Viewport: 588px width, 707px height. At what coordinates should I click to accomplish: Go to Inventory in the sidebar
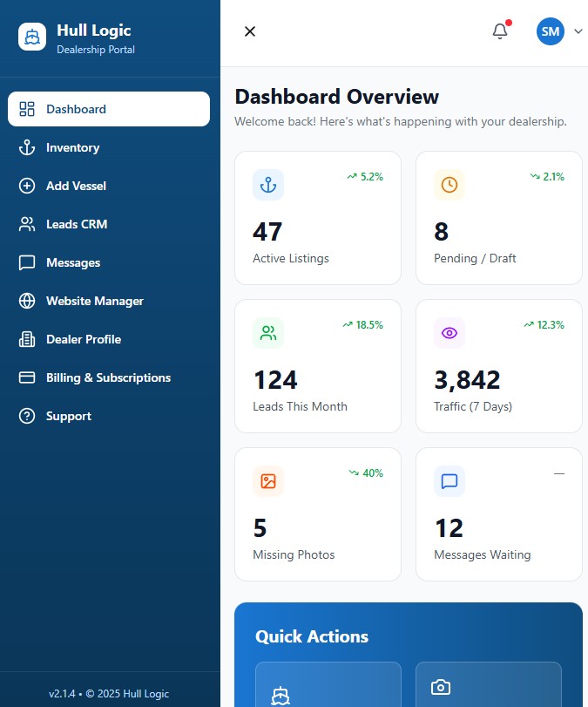pos(73,147)
